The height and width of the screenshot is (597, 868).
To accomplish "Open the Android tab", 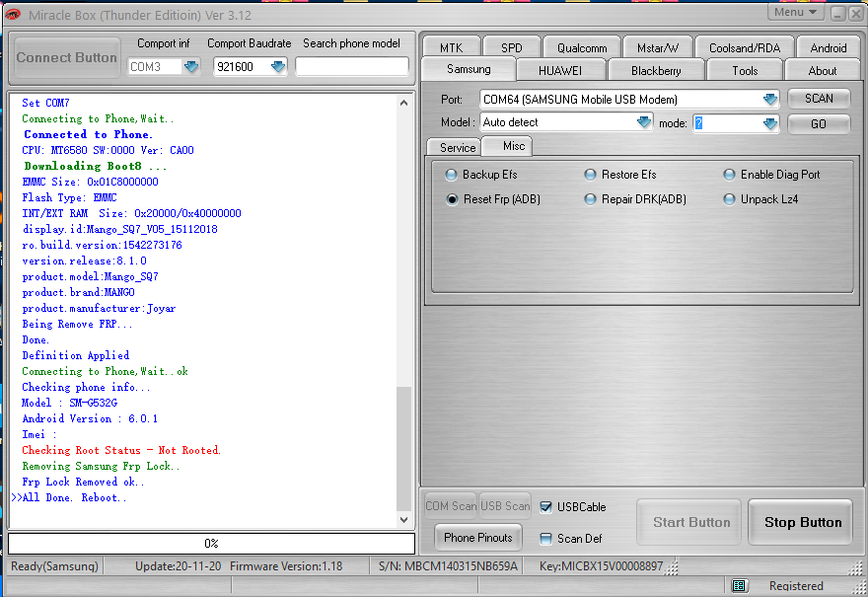I will point(829,47).
